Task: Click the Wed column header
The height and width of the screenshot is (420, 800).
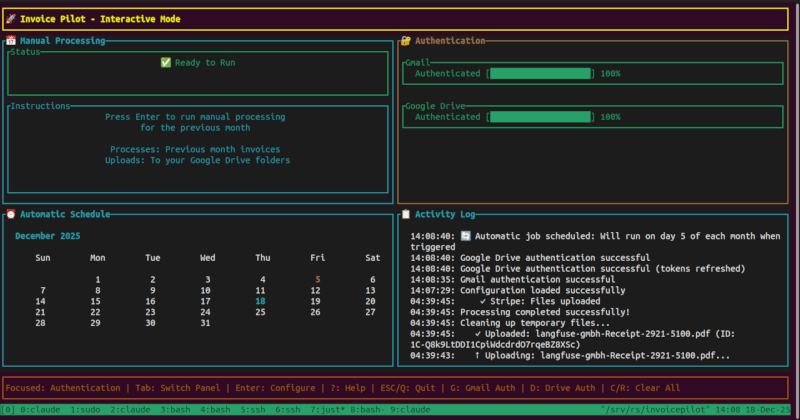Action: [208, 258]
